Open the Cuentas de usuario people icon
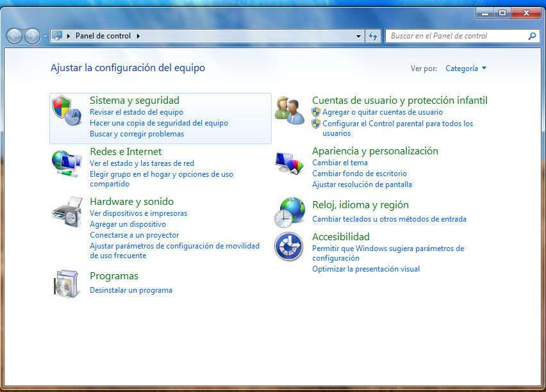This screenshot has height=392, width=546. pos(289,111)
